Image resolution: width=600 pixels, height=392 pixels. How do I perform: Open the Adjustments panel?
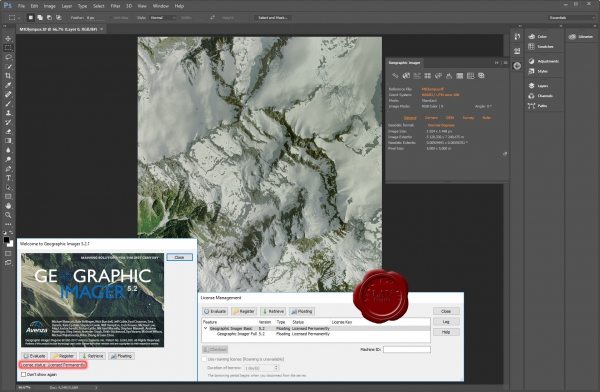(543, 61)
